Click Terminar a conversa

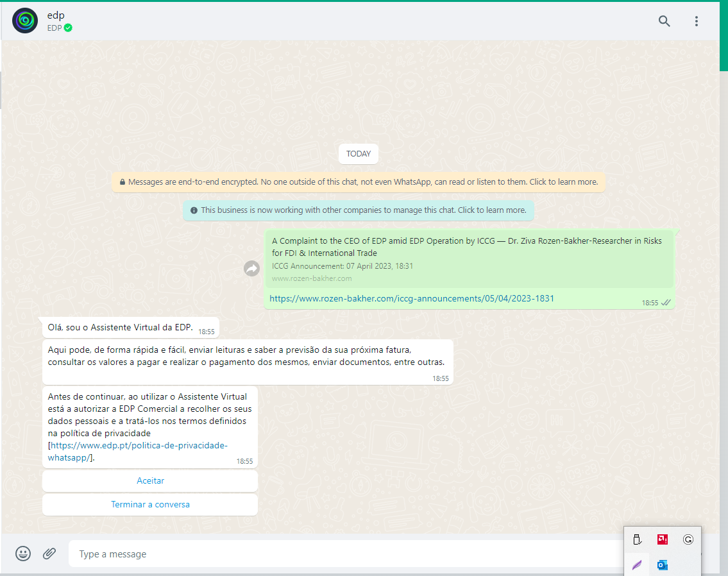pos(149,504)
